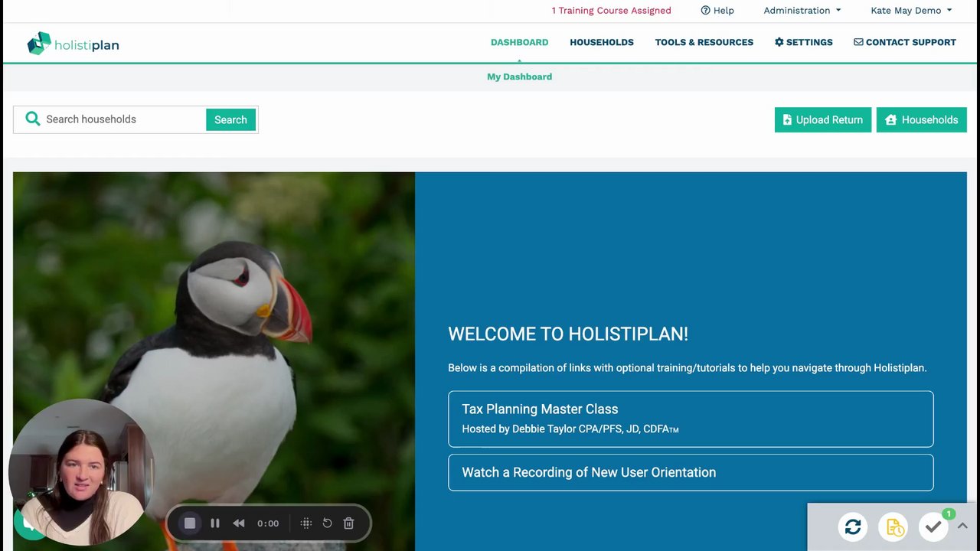Viewport: 980px width, 551px height.
Task: Open the Kate May Demo account menu
Action: coord(911,11)
